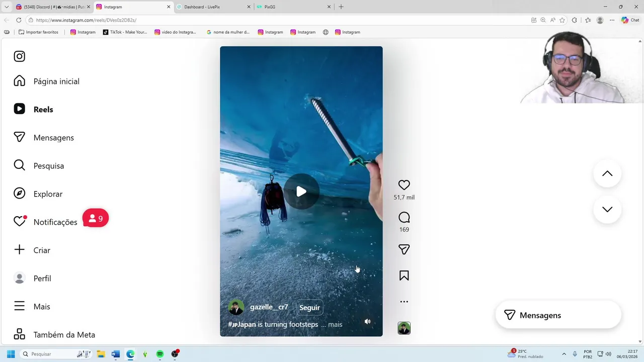Viewport: 644px width, 362px height.
Task: Open the gazelle_cr7 username link
Action: pyautogui.click(x=269, y=307)
